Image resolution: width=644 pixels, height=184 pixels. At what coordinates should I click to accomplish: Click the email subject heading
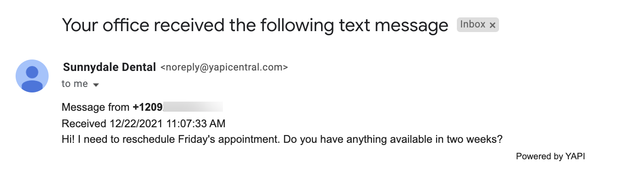(x=255, y=25)
